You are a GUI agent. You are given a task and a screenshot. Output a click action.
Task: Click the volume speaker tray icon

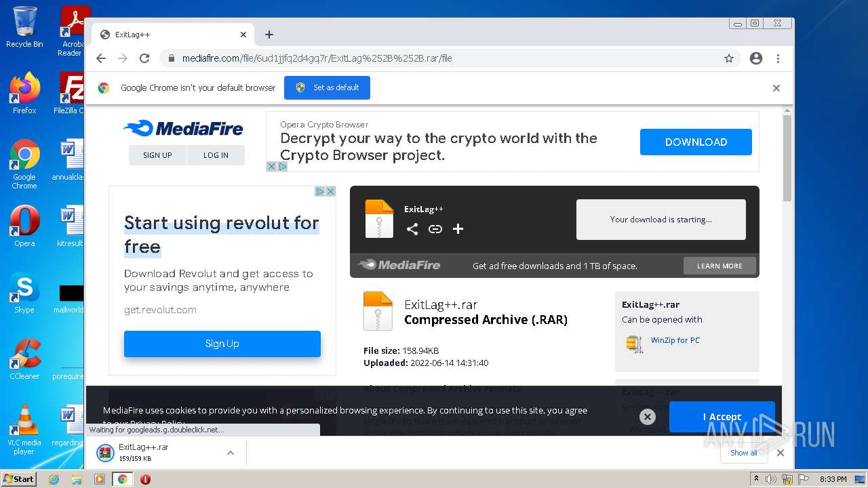771,479
